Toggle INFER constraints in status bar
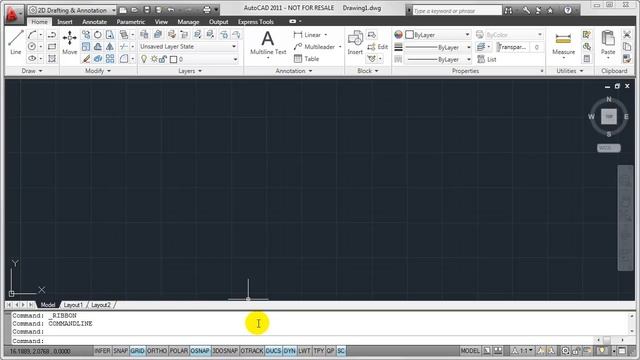The width and height of the screenshot is (640, 360). pyautogui.click(x=102, y=351)
